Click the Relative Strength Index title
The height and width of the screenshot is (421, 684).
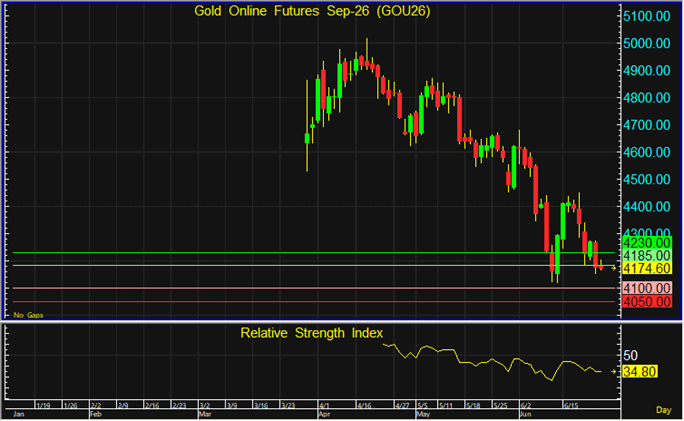[x=311, y=333]
